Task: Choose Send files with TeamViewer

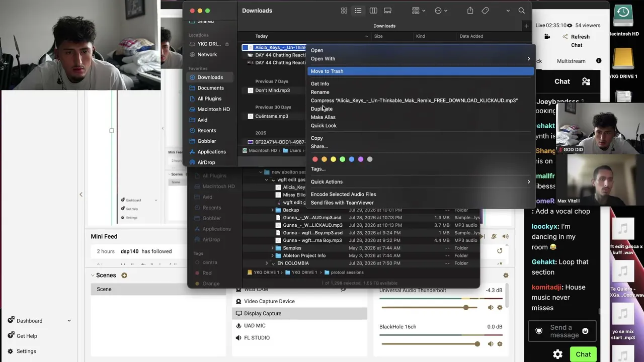Action: (x=421, y=203)
